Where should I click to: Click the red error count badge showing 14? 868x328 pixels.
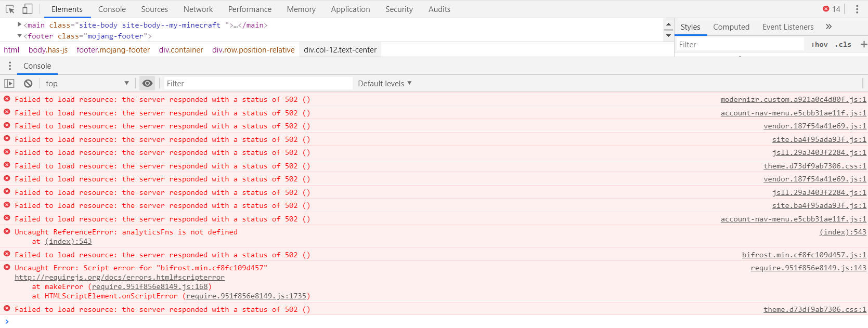tap(831, 9)
